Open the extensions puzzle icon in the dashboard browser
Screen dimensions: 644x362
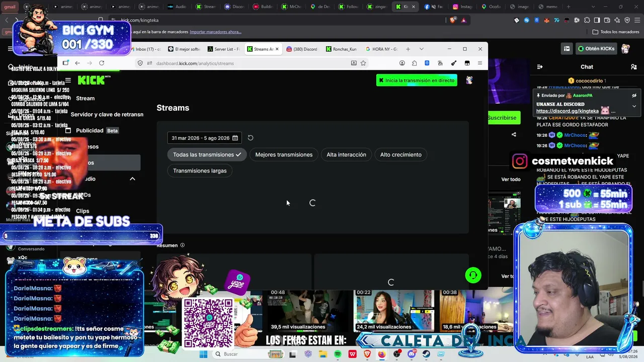414,63
